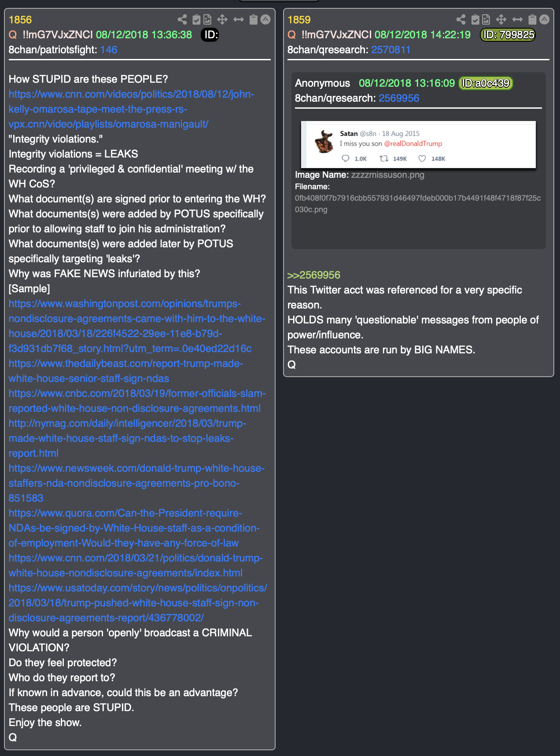The image size is (560, 756).
Task: Click the four-way move arrows on post 1859
Action: coord(501,19)
